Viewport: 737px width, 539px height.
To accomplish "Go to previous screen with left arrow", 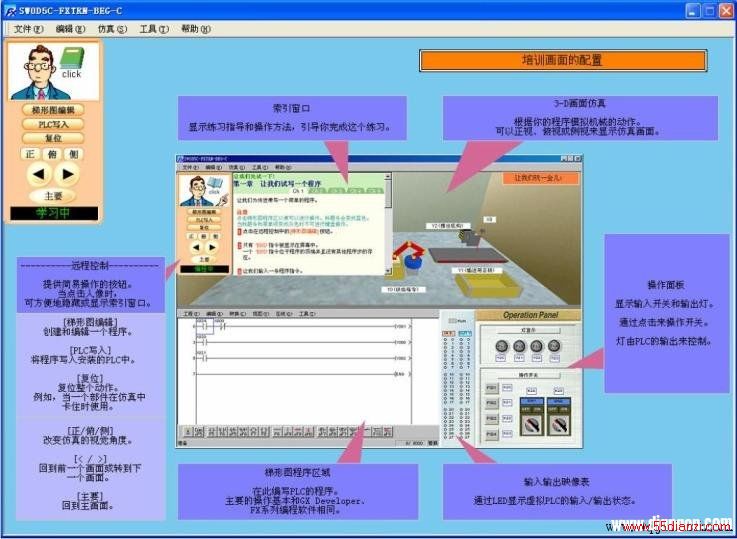I will click(x=39, y=174).
